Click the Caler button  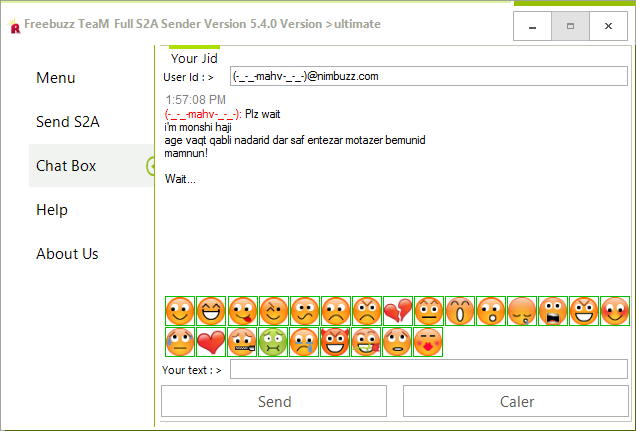point(516,401)
